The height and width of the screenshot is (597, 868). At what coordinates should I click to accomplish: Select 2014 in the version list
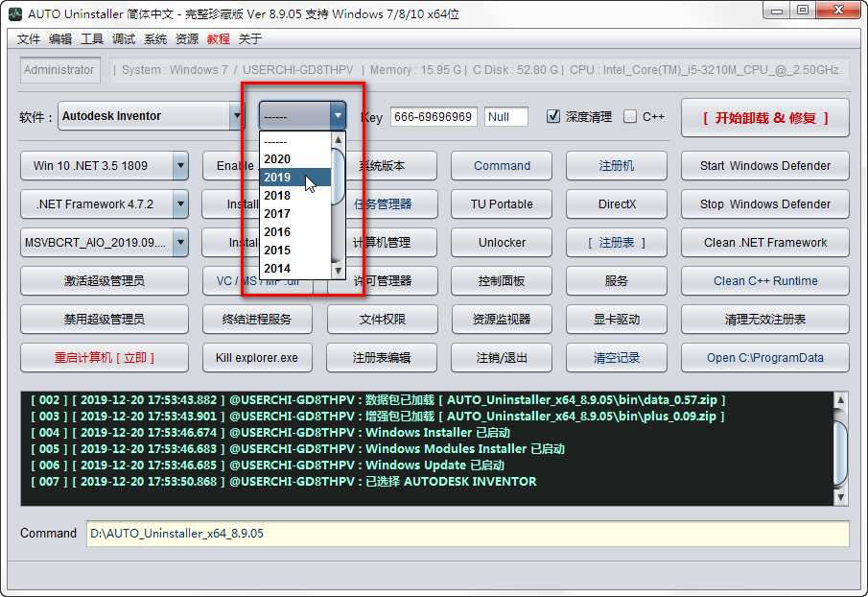[x=295, y=269]
